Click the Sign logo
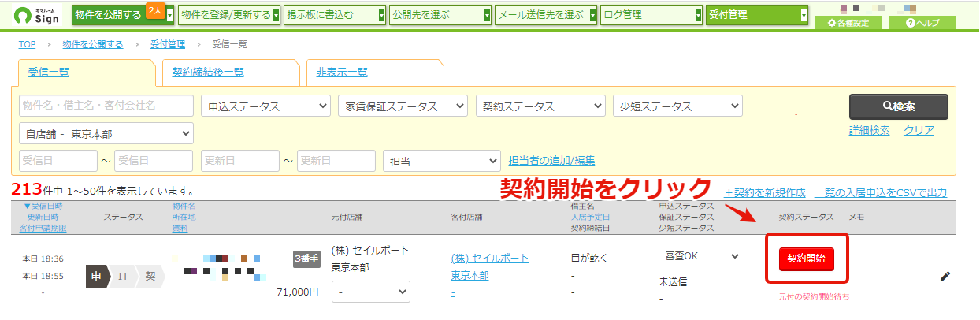Image resolution: width=980 pixels, height=320 pixels. point(35,14)
